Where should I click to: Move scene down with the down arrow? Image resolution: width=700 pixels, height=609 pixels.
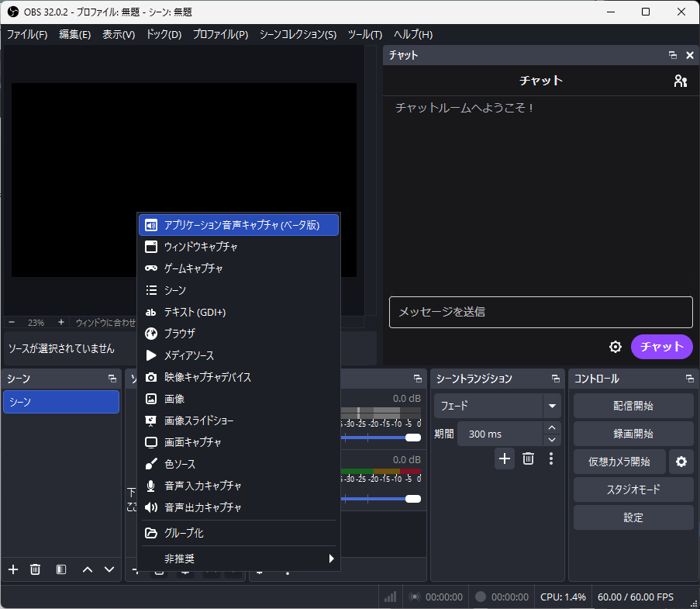coord(109,569)
